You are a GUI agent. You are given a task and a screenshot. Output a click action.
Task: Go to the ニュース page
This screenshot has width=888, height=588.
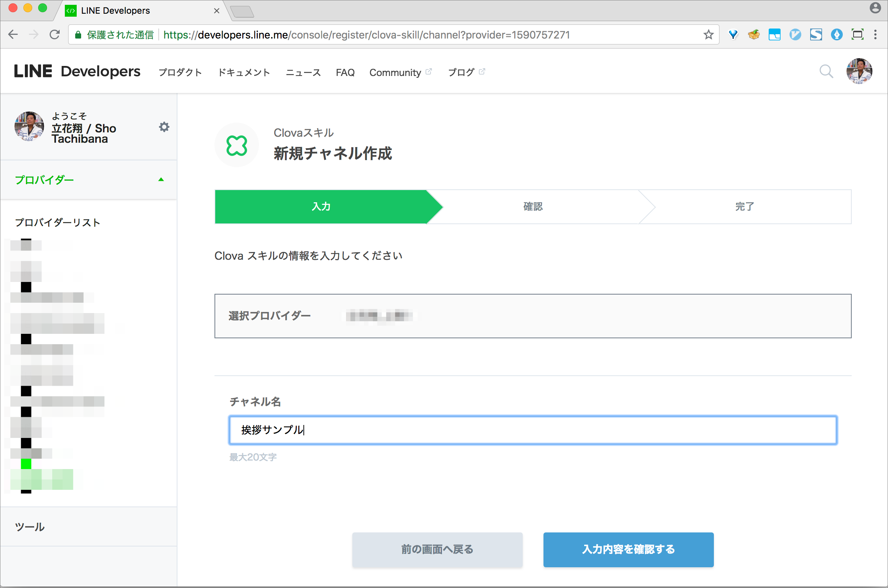pos(303,72)
